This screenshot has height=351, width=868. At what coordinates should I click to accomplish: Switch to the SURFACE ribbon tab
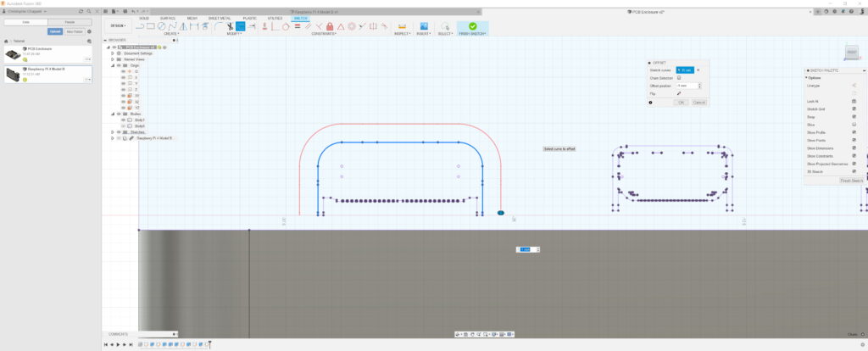pyautogui.click(x=168, y=19)
